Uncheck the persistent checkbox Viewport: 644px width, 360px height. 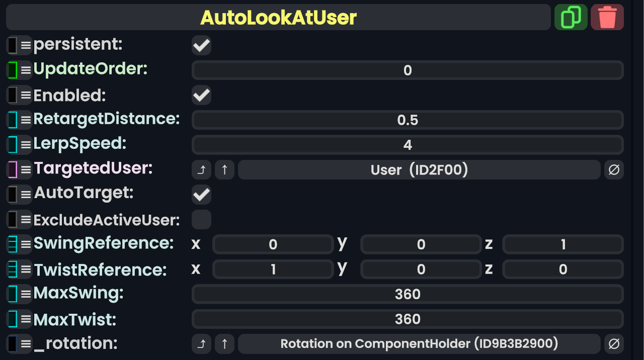click(x=201, y=46)
